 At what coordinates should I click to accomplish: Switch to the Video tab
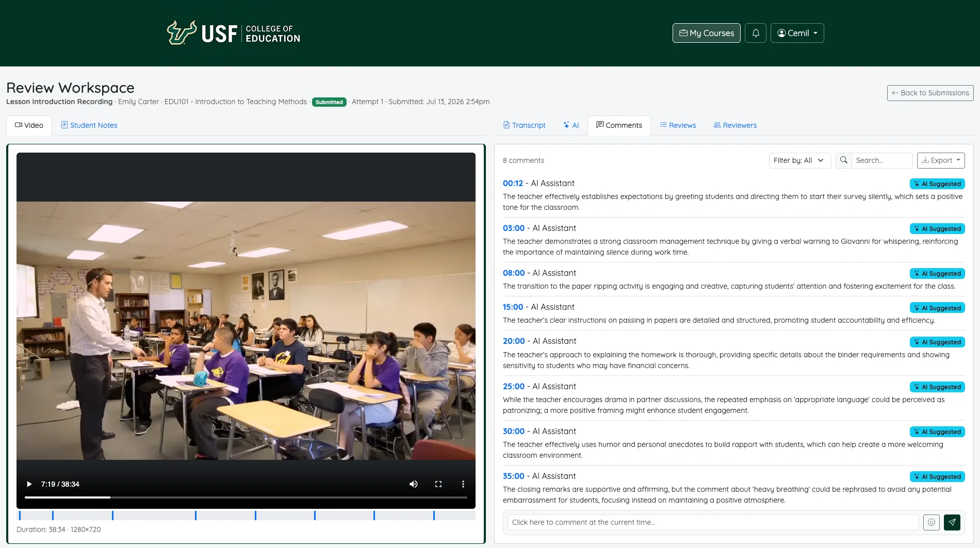(x=29, y=125)
